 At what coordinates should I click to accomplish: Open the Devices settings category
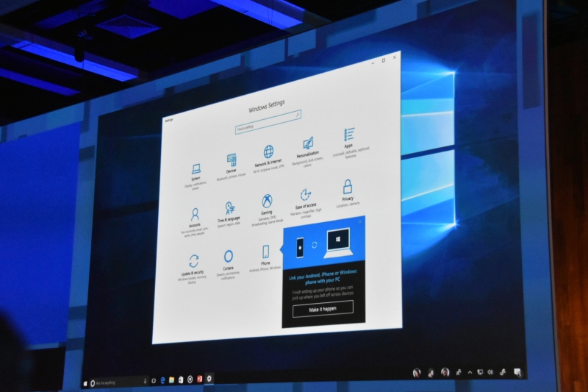(x=231, y=166)
